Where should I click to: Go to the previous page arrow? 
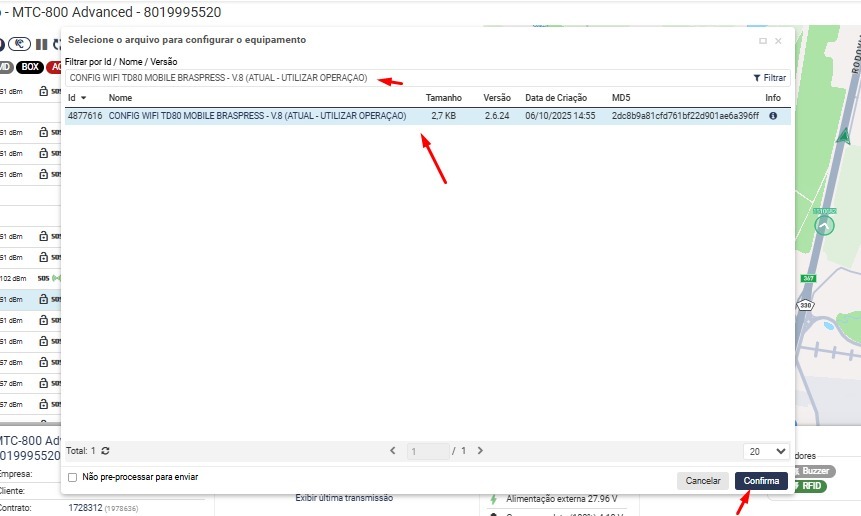pos(393,451)
